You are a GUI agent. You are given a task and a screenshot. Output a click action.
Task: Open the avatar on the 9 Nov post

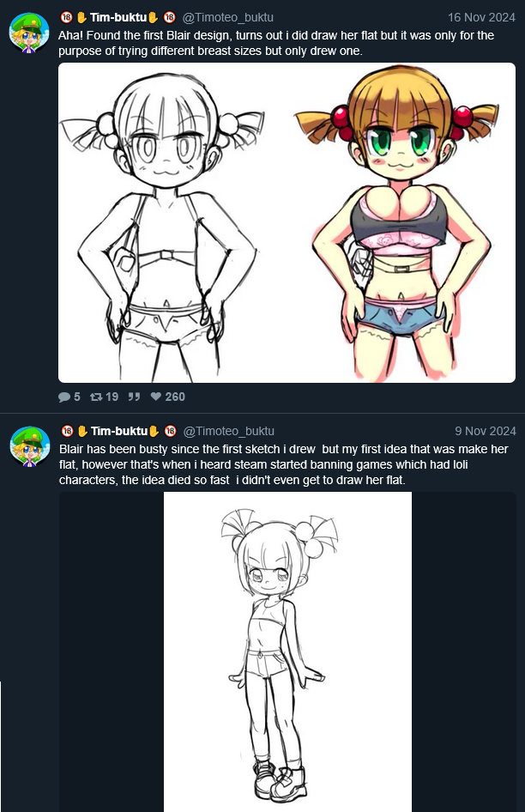click(29, 446)
